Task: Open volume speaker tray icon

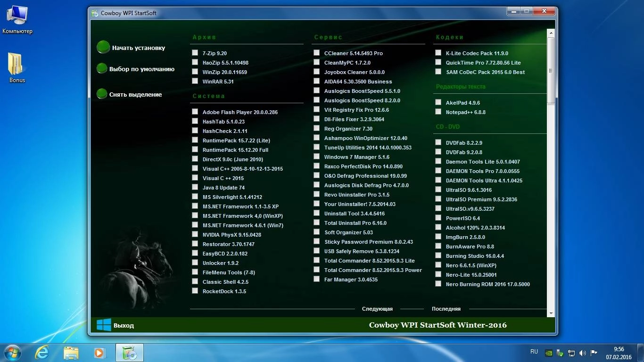Action: tap(583, 353)
